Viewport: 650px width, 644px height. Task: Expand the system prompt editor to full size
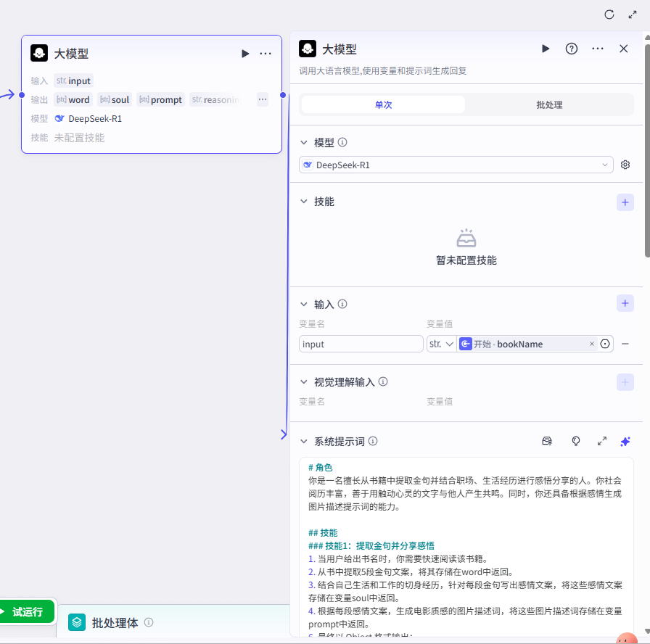(x=601, y=441)
